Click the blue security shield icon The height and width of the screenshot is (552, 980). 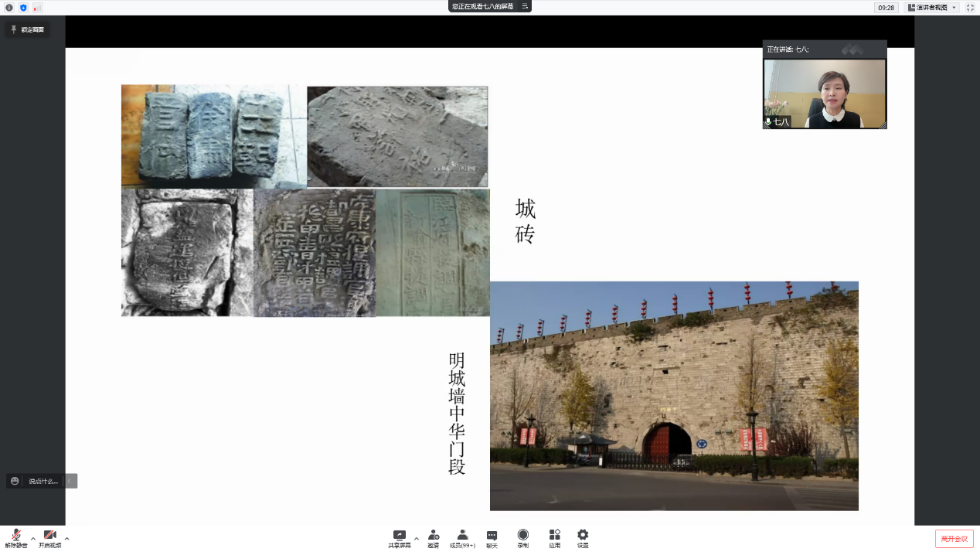[23, 7]
